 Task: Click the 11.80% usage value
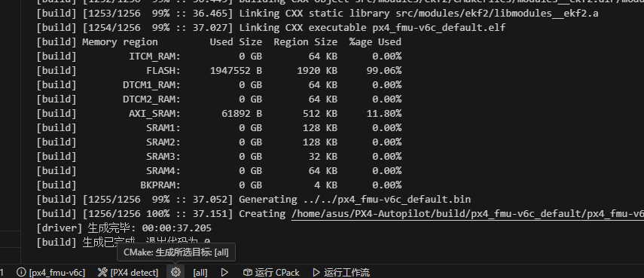[x=384, y=113]
